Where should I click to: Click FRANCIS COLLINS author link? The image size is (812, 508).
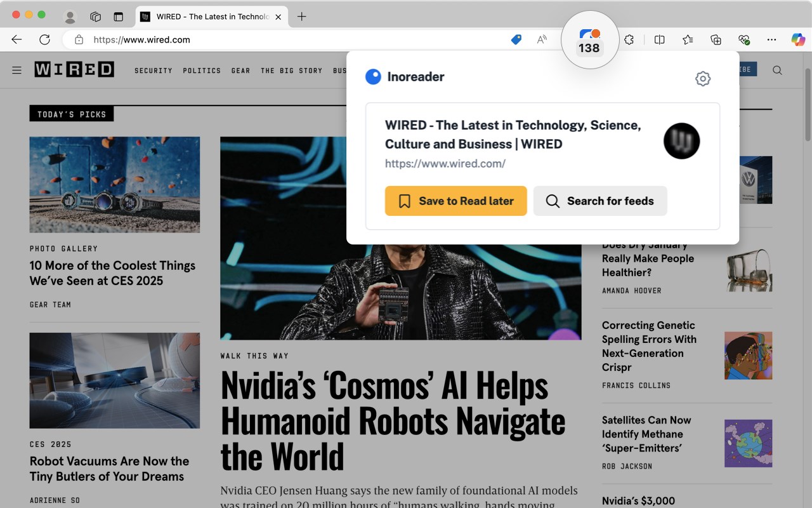[x=636, y=385]
